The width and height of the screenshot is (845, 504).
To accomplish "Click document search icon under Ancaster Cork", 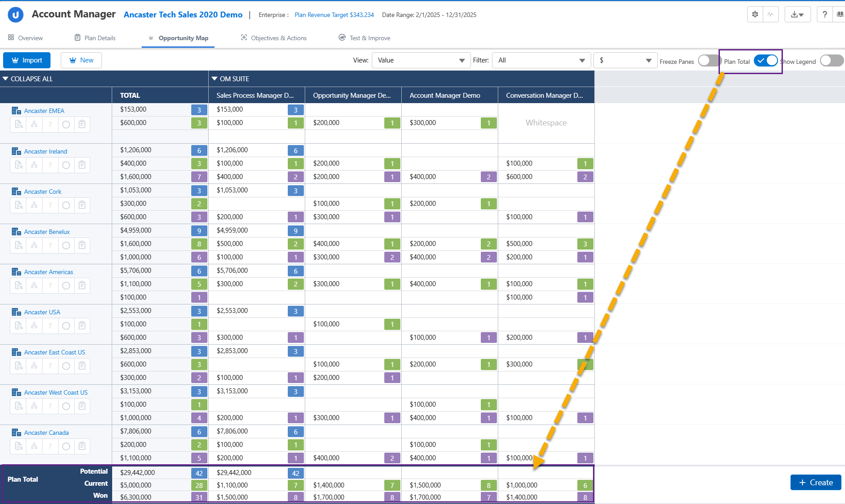I will point(18,205).
